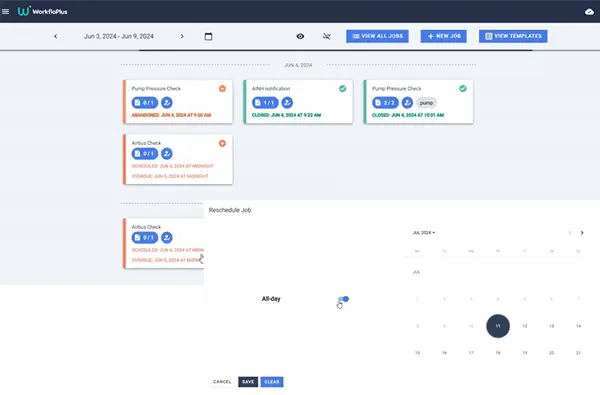This screenshot has width=600, height=395.
Task: Clear the reschedule date with Clear button
Action: (x=272, y=382)
